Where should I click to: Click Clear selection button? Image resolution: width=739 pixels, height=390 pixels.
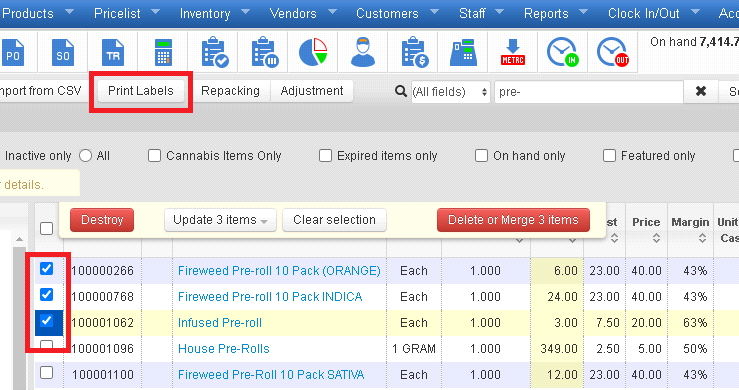tap(334, 220)
